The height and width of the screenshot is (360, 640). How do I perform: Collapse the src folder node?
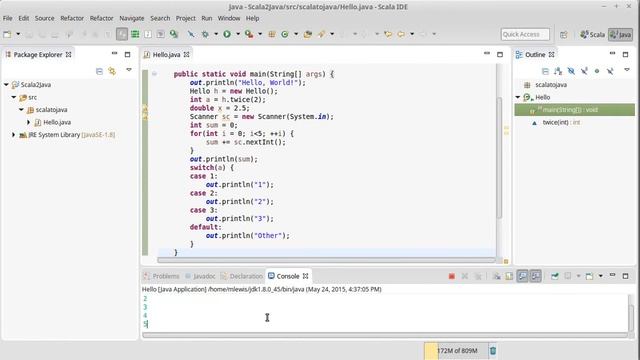tap(13, 98)
